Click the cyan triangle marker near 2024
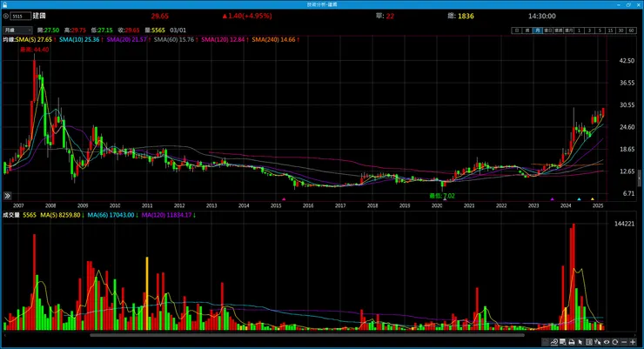 click(x=579, y=199)
